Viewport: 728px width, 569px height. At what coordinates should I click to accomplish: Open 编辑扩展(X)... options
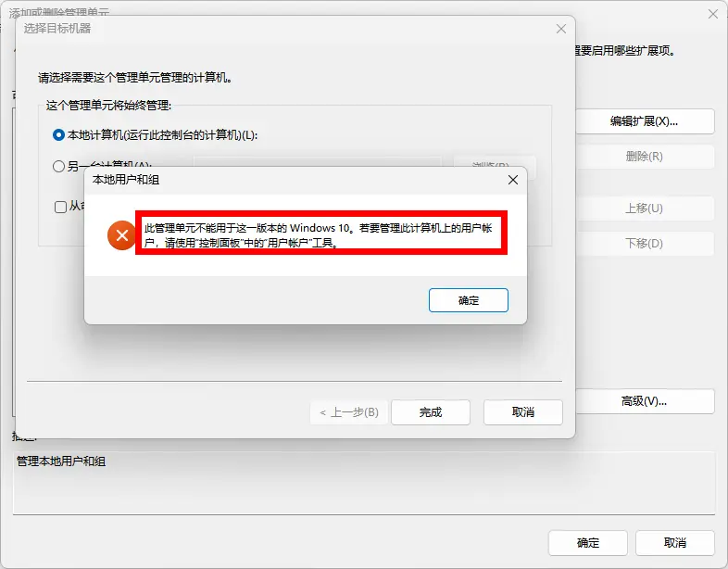tap(645, 121)
